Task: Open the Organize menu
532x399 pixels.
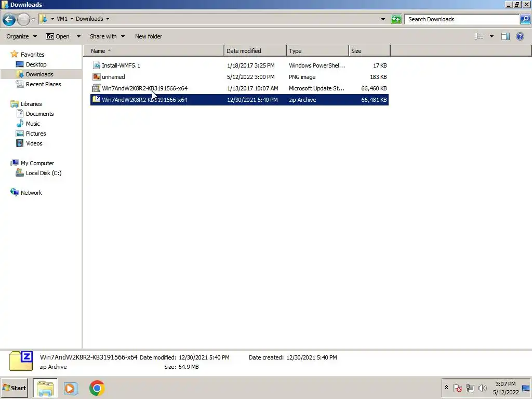Action: point(21,36)
